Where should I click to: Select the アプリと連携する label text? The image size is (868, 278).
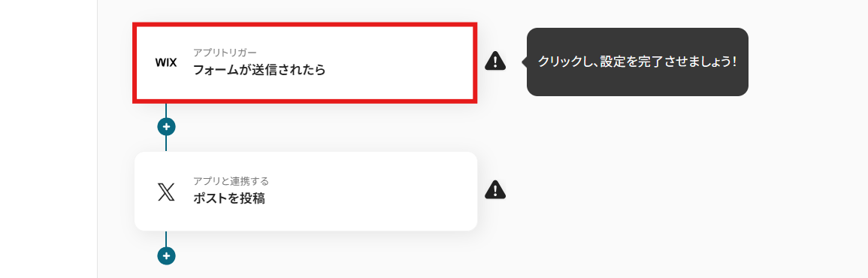pyautogui.click(x=231, y=181)
